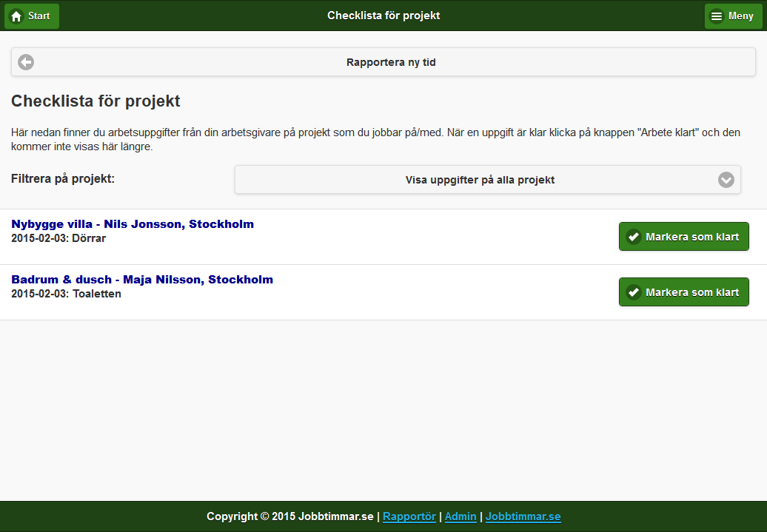Click the back arrow circle icon
The width and height of the screenshot is (767, 532).
click(x=26, y=62)
